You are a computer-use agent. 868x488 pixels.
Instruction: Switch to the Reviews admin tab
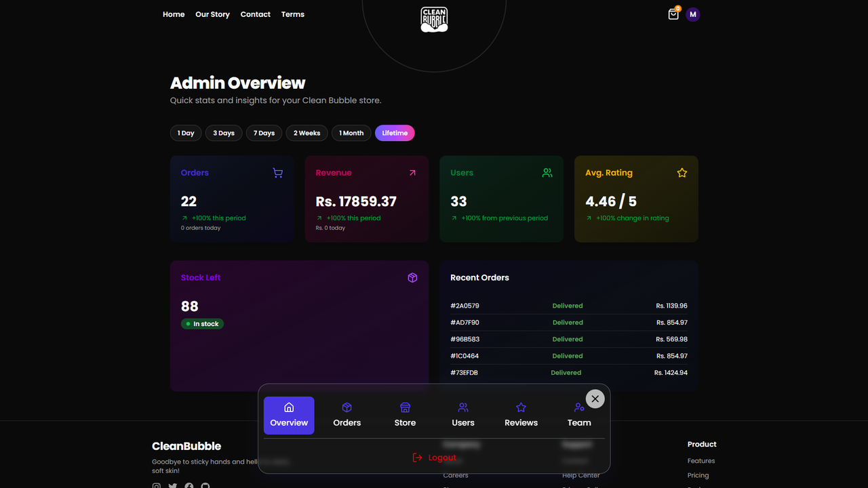coord(521,415)
